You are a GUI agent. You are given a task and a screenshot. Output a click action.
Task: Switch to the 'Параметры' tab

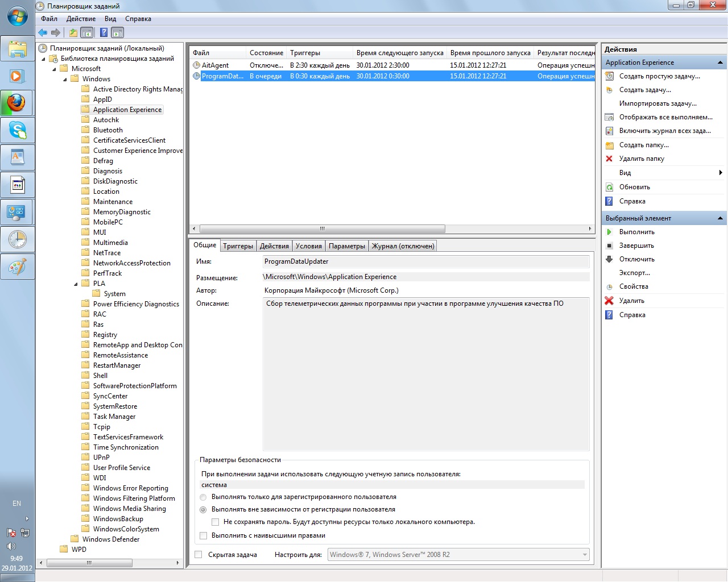pos(347,246)
